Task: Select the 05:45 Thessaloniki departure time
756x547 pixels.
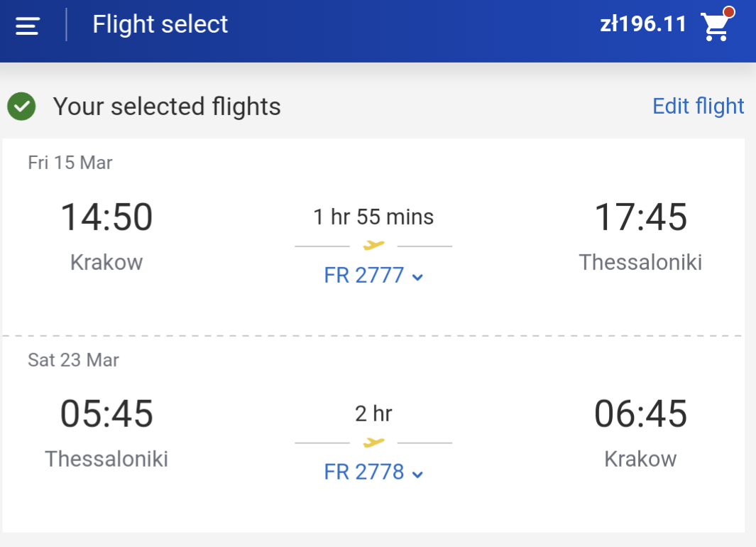Action: pyautogui.click(x=106, y=414)
